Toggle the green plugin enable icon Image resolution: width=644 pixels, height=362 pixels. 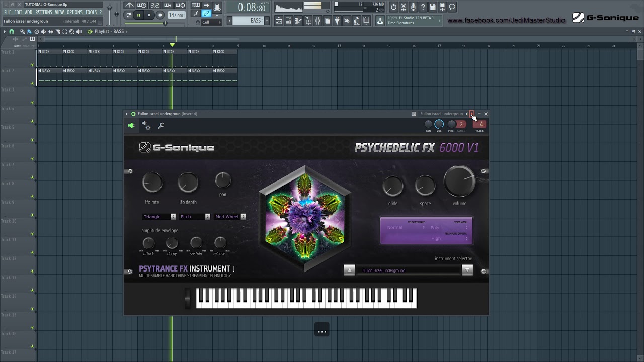[131, 125]
